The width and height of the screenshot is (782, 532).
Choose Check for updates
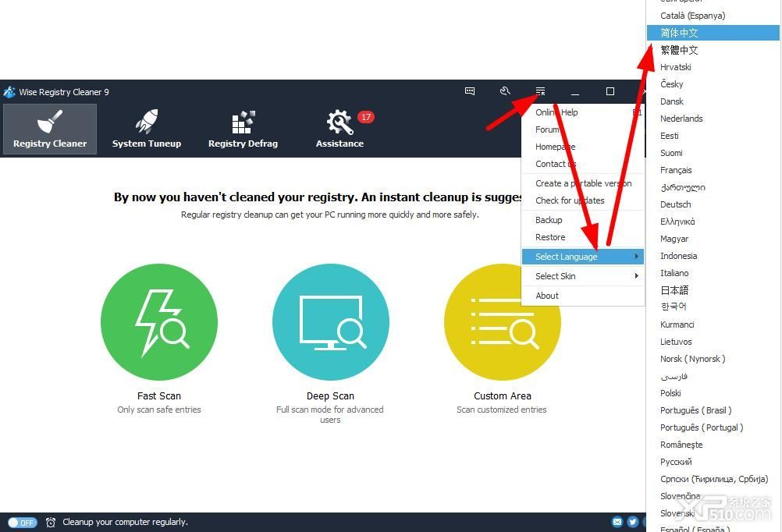click(x=582, y=200)
